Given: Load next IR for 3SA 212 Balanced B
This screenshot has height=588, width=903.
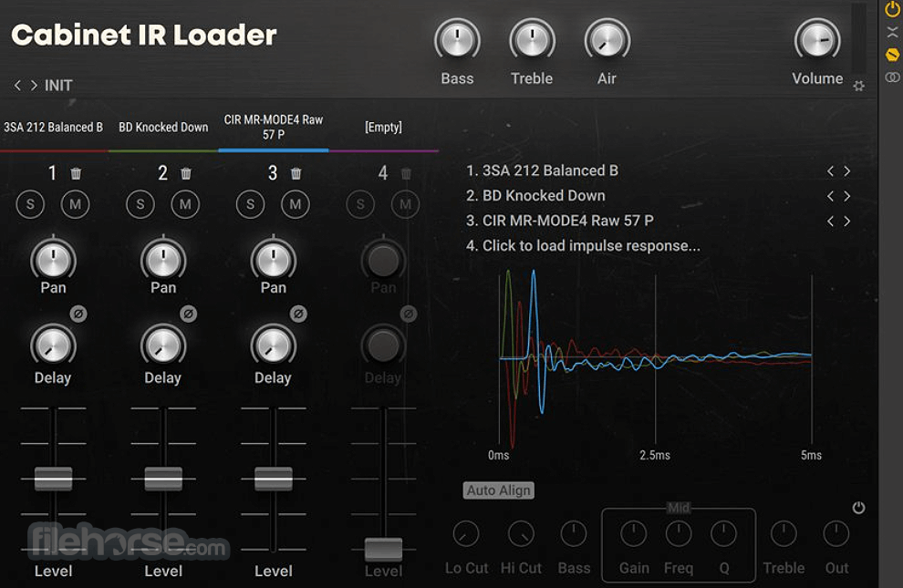Looking at the screenshot, I should [x=847, y=170].
